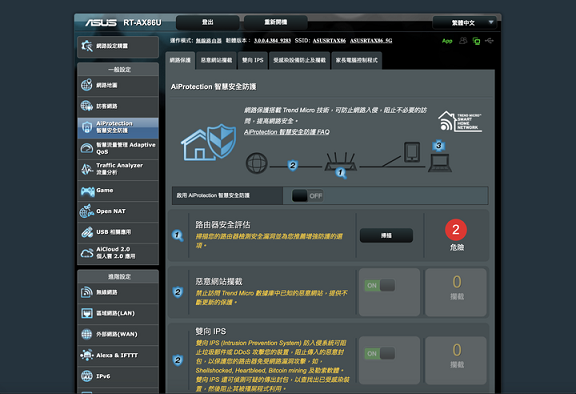Click the 進階設定 sidebar section header

118,276
